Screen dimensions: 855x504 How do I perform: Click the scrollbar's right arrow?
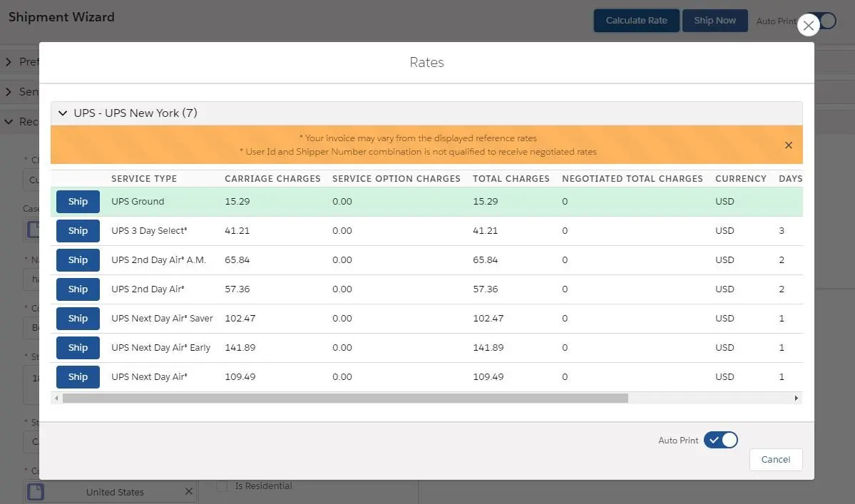tap(796, 398)
